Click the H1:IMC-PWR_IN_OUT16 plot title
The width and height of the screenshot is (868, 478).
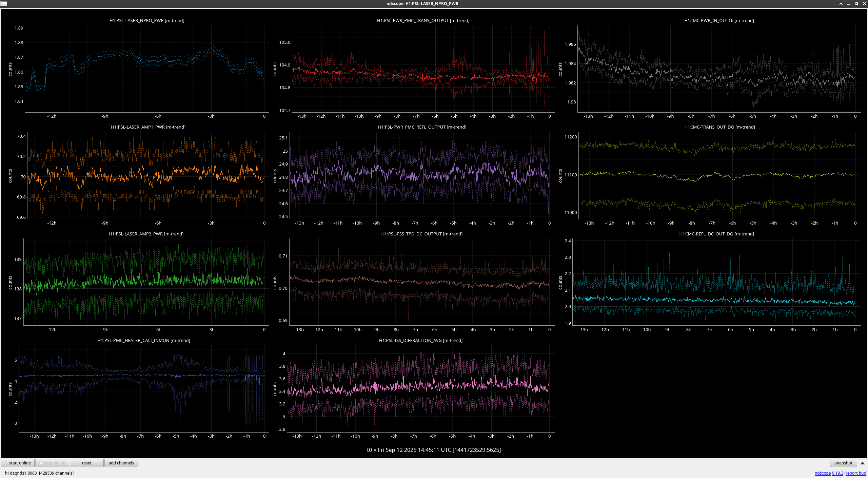(719, 20)
